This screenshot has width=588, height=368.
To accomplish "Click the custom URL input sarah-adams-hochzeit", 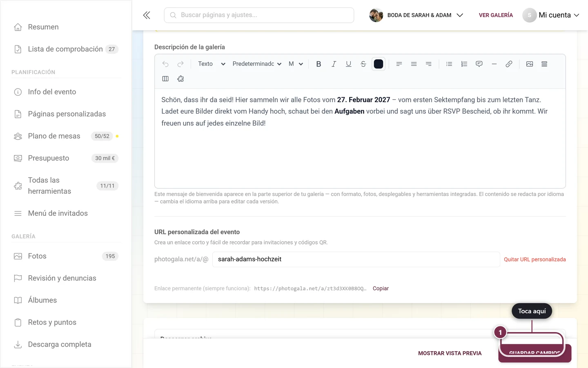I will point(356,259).
